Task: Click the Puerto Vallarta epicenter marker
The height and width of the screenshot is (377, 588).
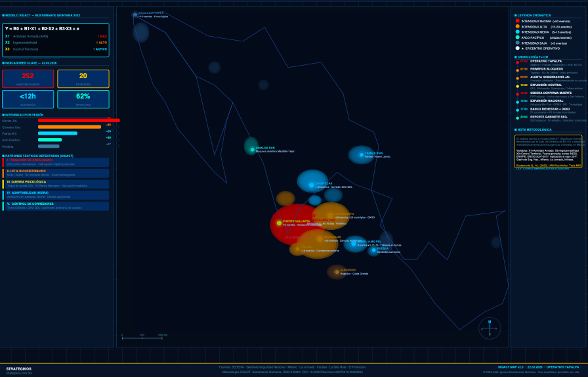Action: 279,223
